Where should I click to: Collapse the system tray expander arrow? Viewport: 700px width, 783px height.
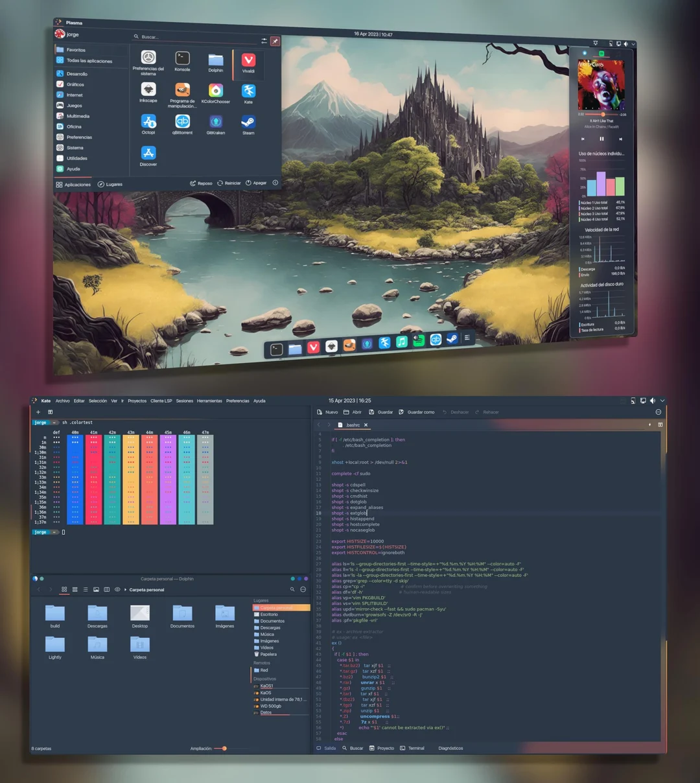pos(633,44)
